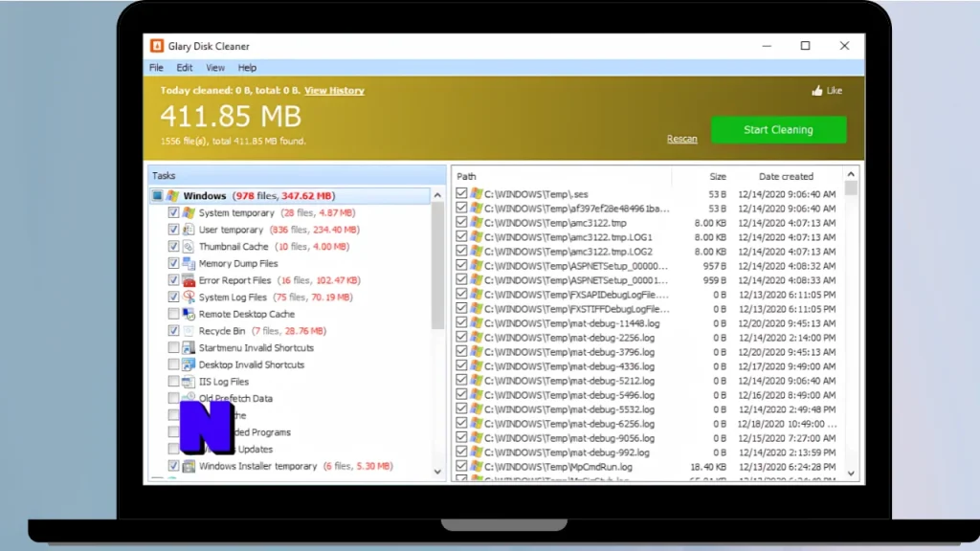Screen dimensions: 980x551
Task: Click the file icon beside MpCmdRun.log
Action: click(x=477, y=467)
